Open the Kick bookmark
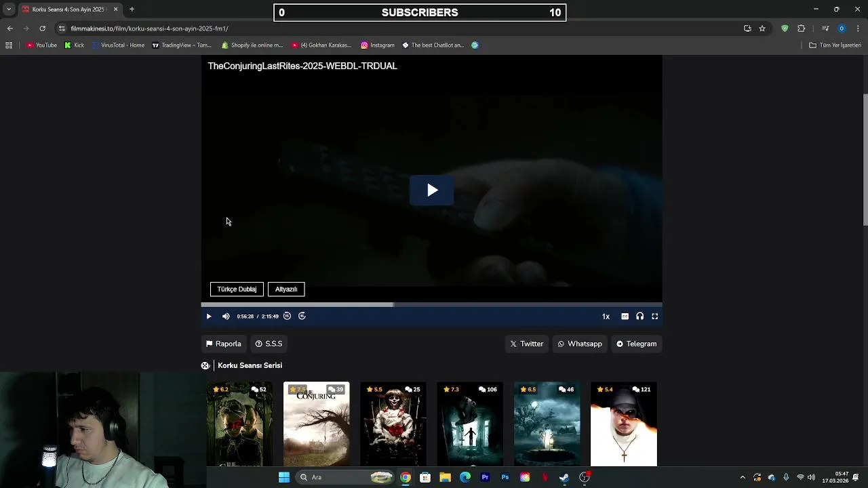The width and height of the screenshot is (868, 488). click(75, 45)
